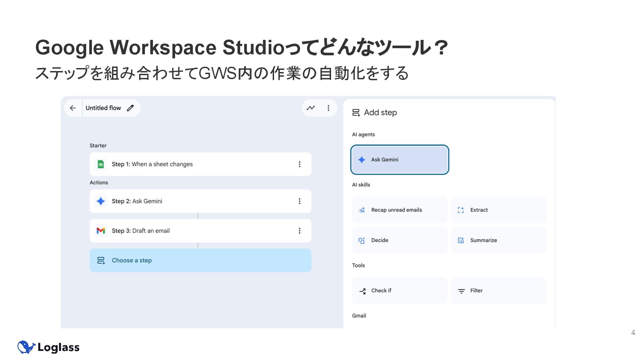Add the Check if tool
The height and width of the screenshot is (362, 644).
coord(399,291)
